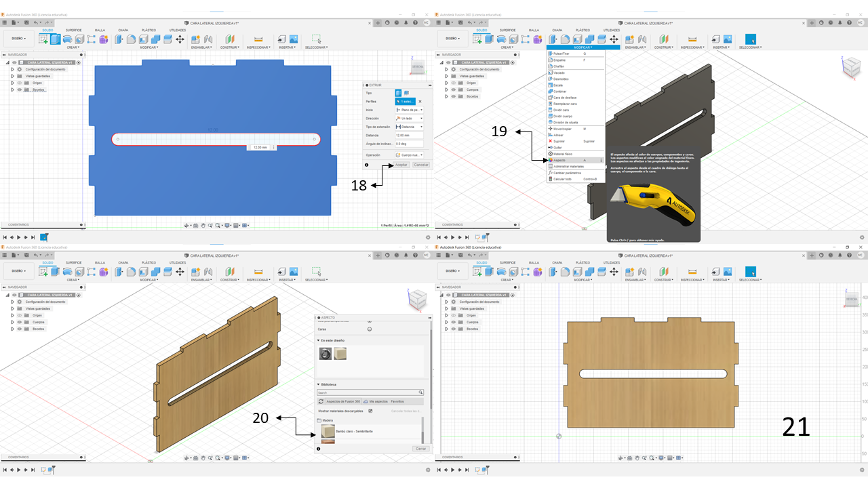The height and width of the screenshot is (488, 868).
Task: Select Hole tool icon in the Extruir-dialog window
Action: [x=79, y=39]
